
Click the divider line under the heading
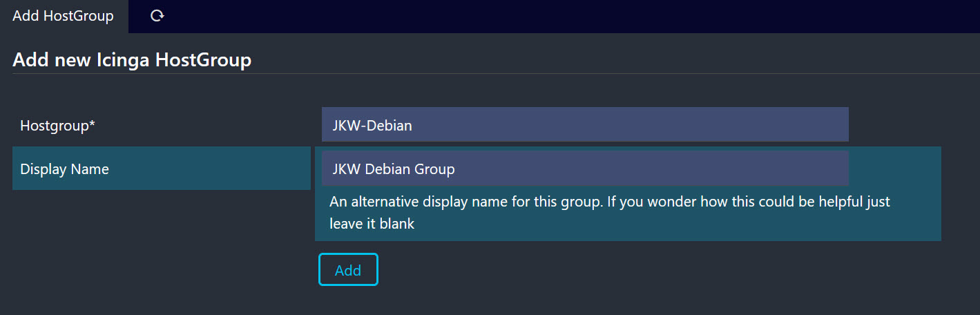point(483,73)
